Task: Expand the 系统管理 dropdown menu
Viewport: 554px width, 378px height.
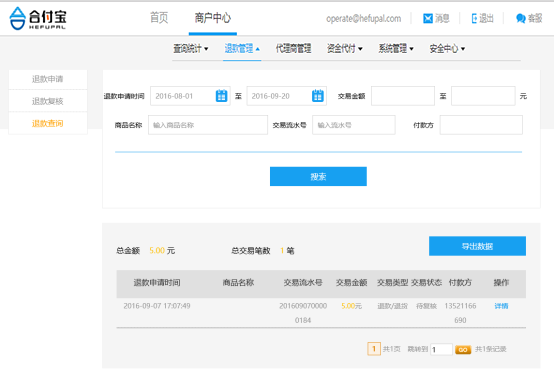Action: click(x=396, y=48)
